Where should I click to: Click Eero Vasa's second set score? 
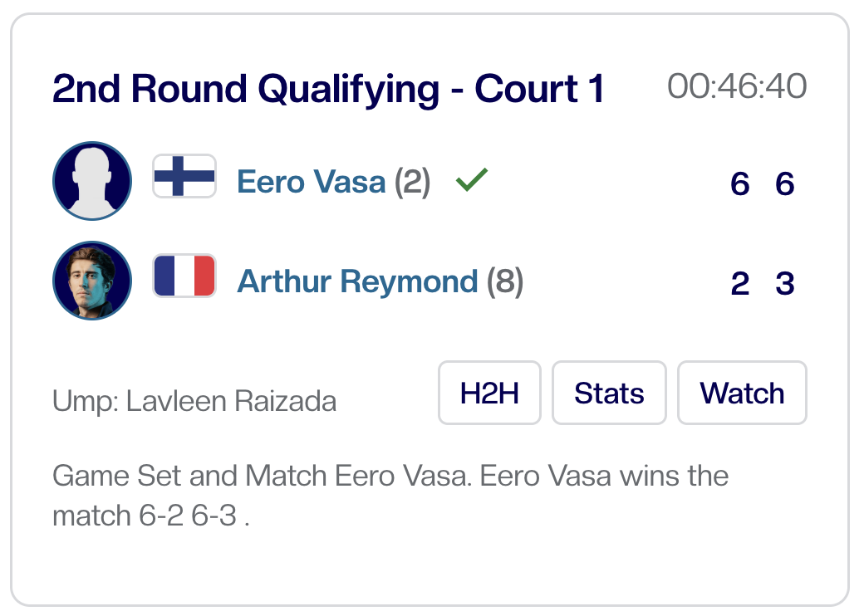coord(785,183)
